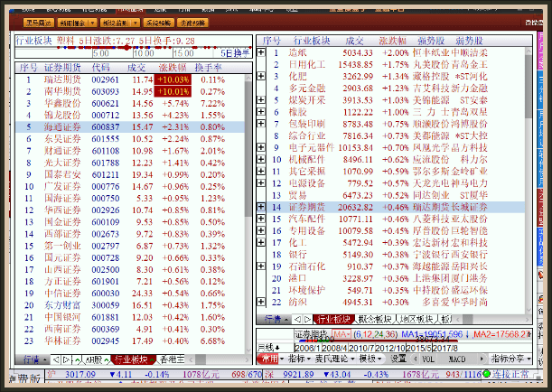This screenshot has width=552, height=392.
Task: Select stock row 海通证券
Action: pos(130,127)
